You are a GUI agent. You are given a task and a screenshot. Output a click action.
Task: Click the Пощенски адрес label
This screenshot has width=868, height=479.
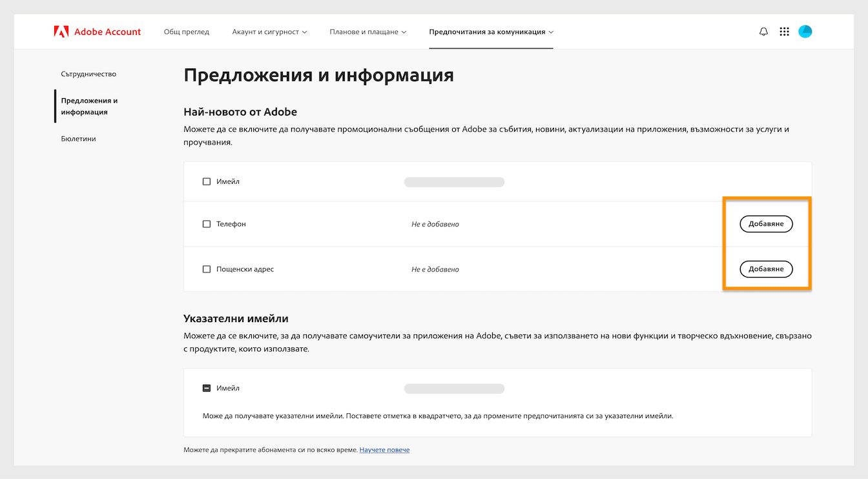(245, 269)
